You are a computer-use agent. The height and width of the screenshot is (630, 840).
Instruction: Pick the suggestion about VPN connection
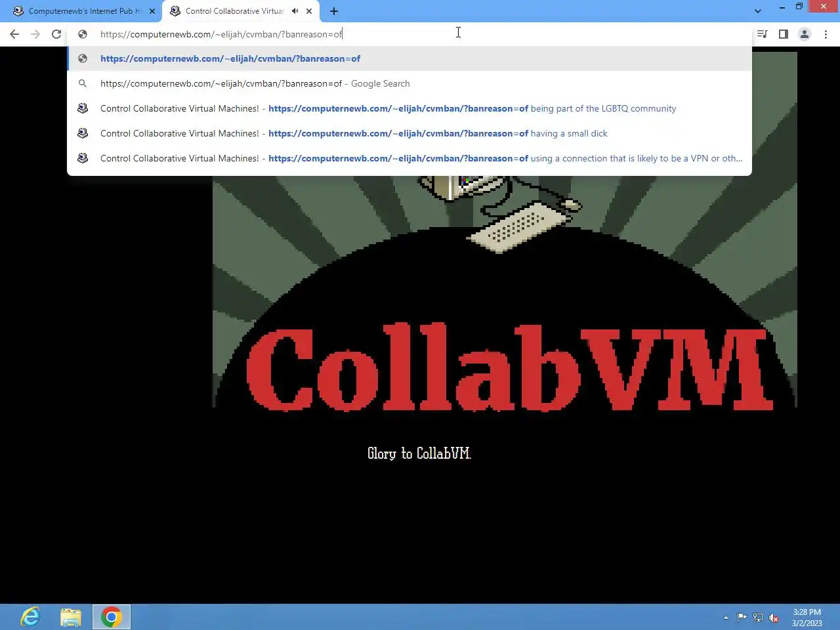pyautogui.click(x=409, y=158)
